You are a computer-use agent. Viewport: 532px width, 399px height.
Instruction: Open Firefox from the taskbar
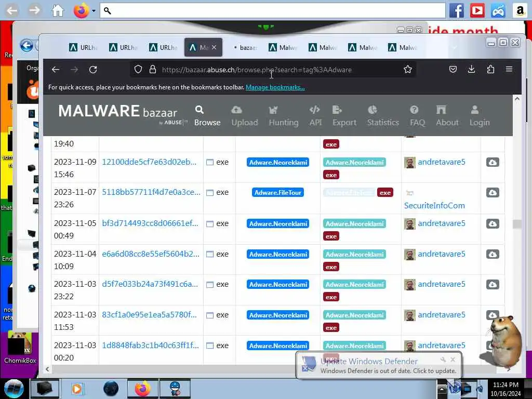pyautogui.click(x=142, y=389)
